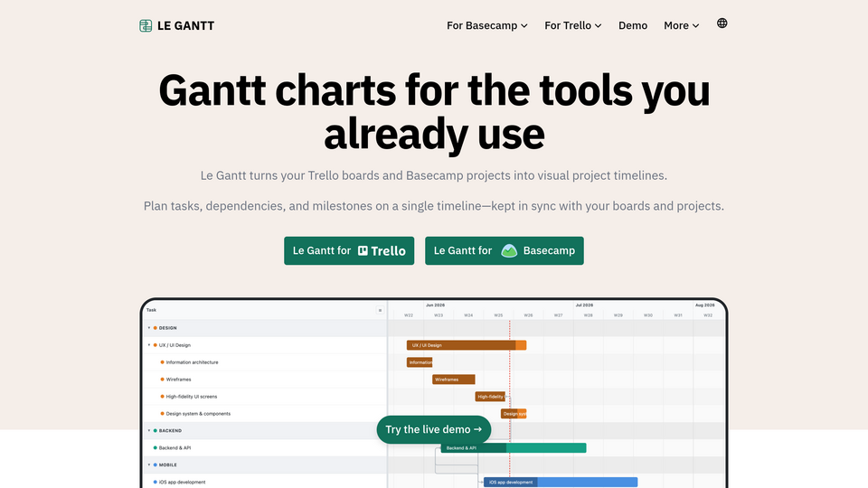Open Le Gantt for Trello
Viewport: 868px width, 488px height.
point(349,250)
